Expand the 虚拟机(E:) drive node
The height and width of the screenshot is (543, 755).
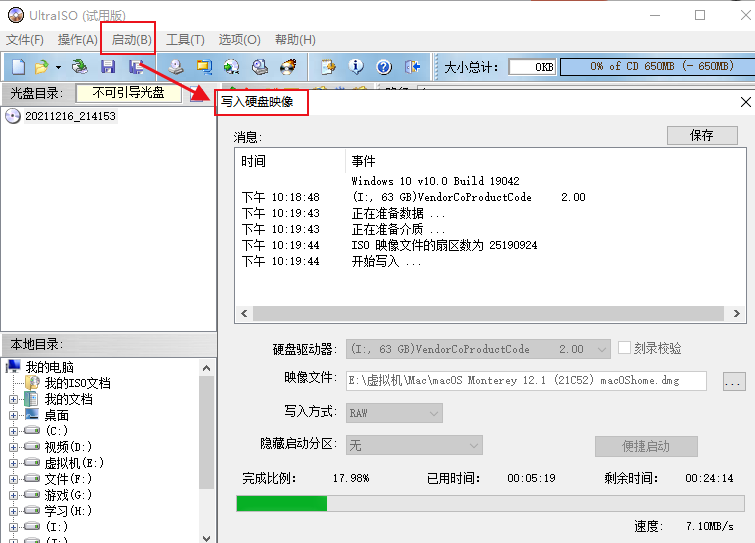13,463
